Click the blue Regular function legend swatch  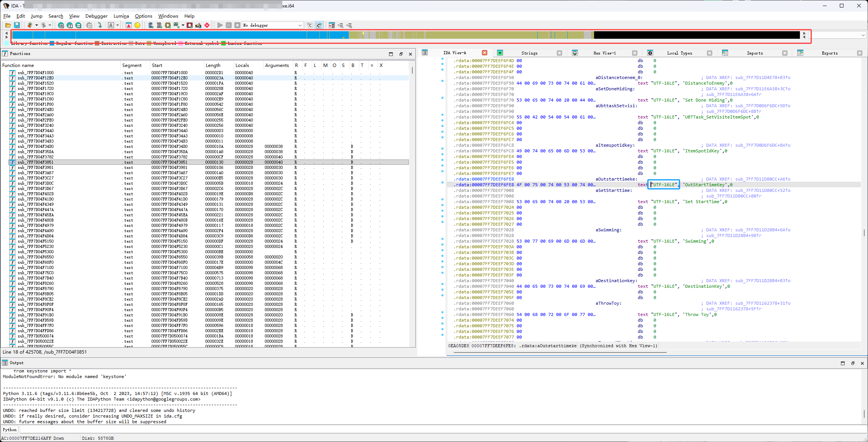pos(52,43)
